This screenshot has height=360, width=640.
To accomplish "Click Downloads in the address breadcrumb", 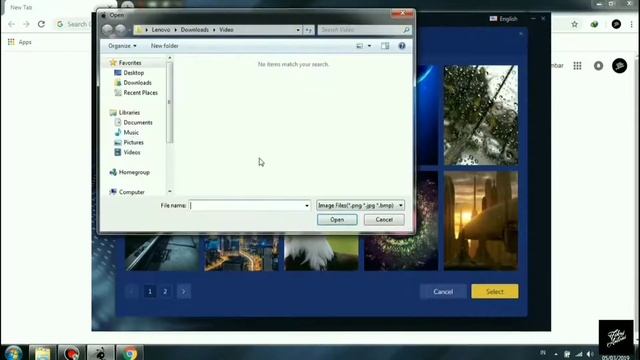I will tap(195, 30).
